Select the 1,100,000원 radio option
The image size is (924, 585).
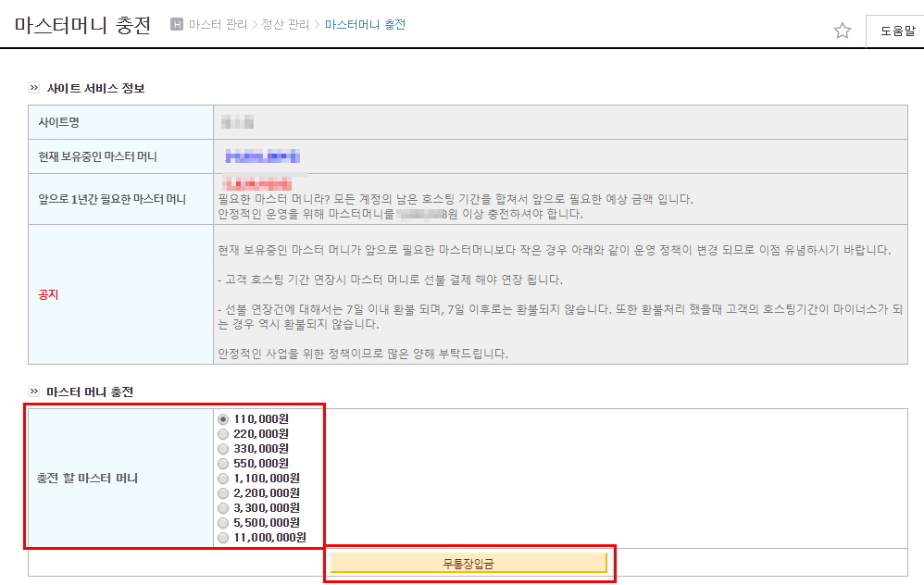click(223, 479)
